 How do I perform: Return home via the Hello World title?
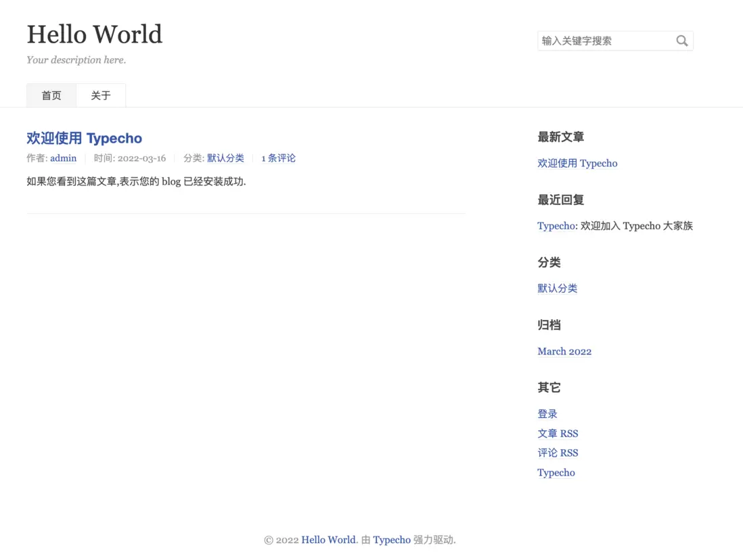[x=94, y=34]
